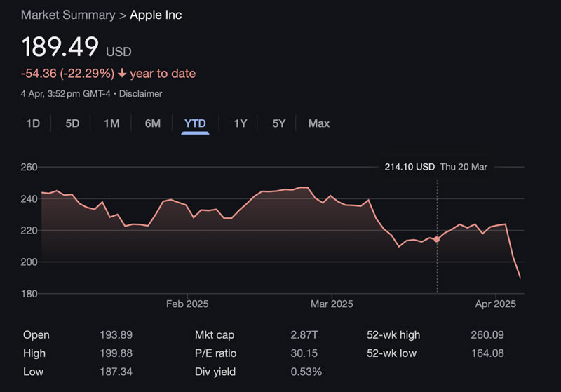View the 1Y price history

[x=241, y=123]
